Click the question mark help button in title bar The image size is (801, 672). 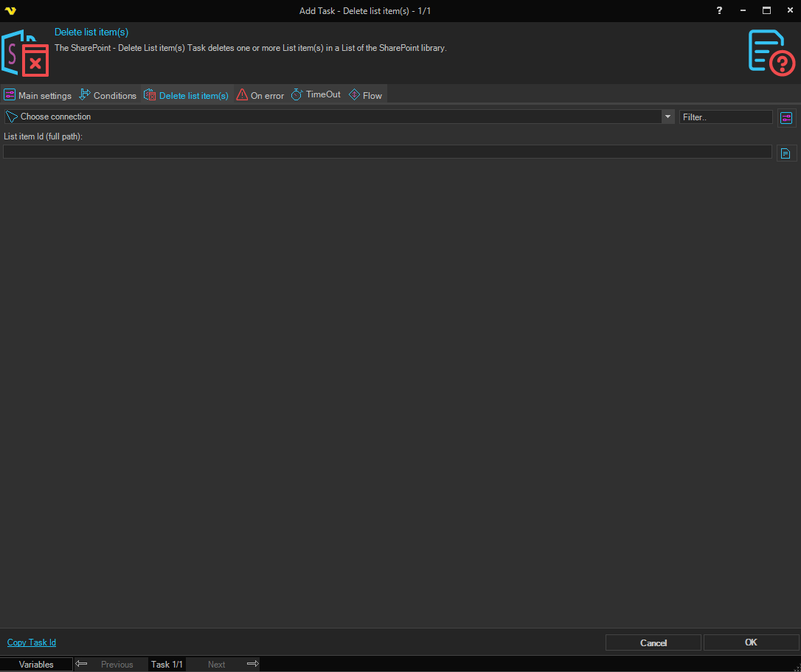[720, 10]
